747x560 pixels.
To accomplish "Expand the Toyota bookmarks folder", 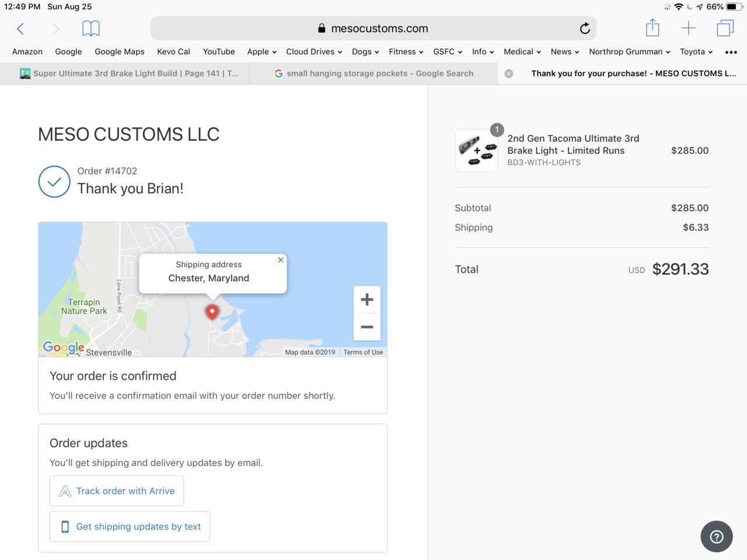I will point(696,51).
